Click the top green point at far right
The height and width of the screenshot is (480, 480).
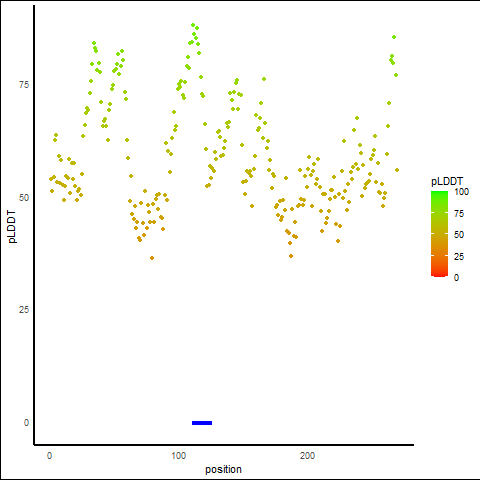coord(394,37)
